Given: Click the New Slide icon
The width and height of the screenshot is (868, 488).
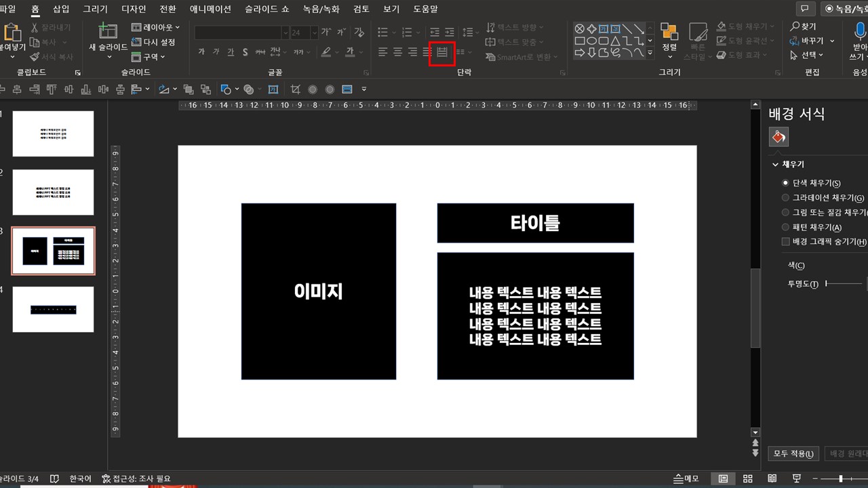Looking at the screenshot, I should (107, 31).
